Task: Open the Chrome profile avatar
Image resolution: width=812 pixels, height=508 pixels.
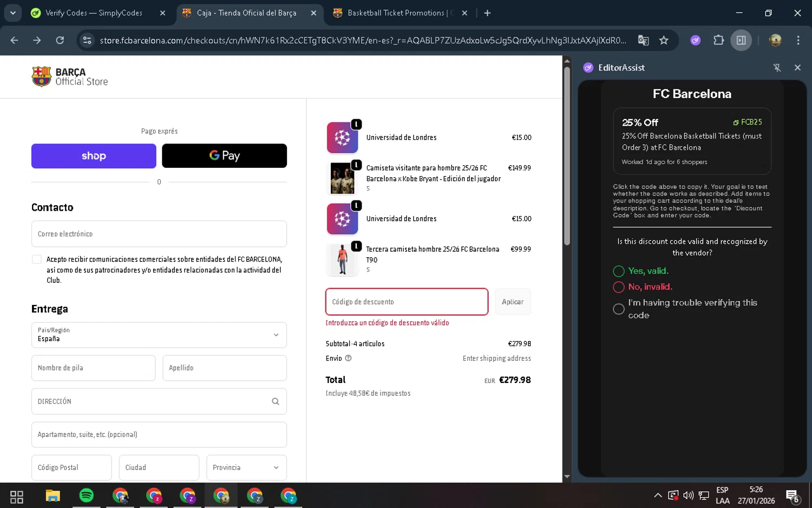Action: 775,40
